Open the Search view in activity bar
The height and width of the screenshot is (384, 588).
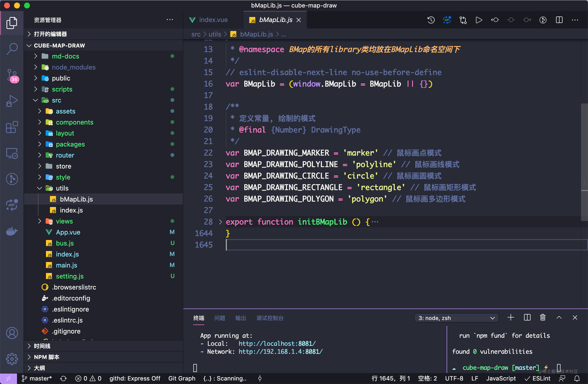click(12, 48)
